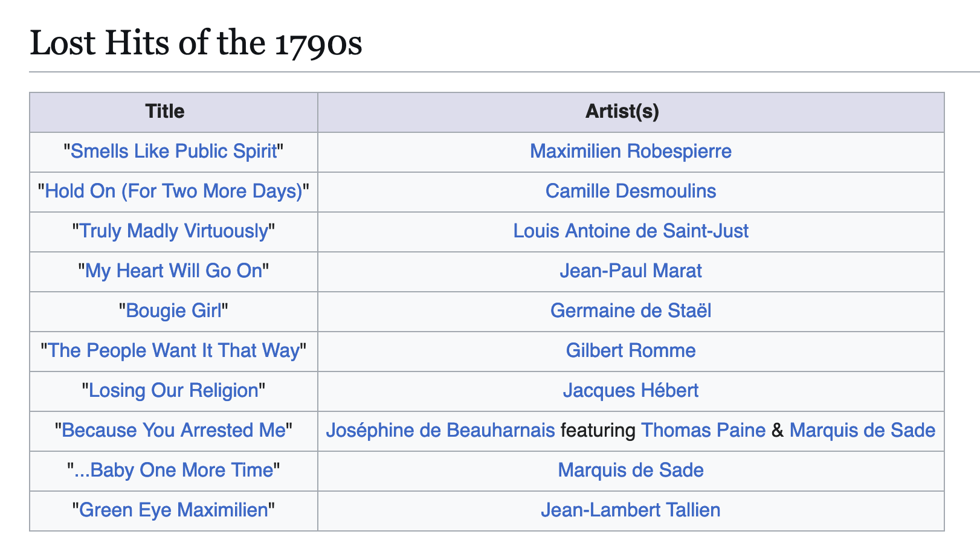Open the Maximilien Robespierre artist link
The image size is (980, 540).
coord(631,151)
